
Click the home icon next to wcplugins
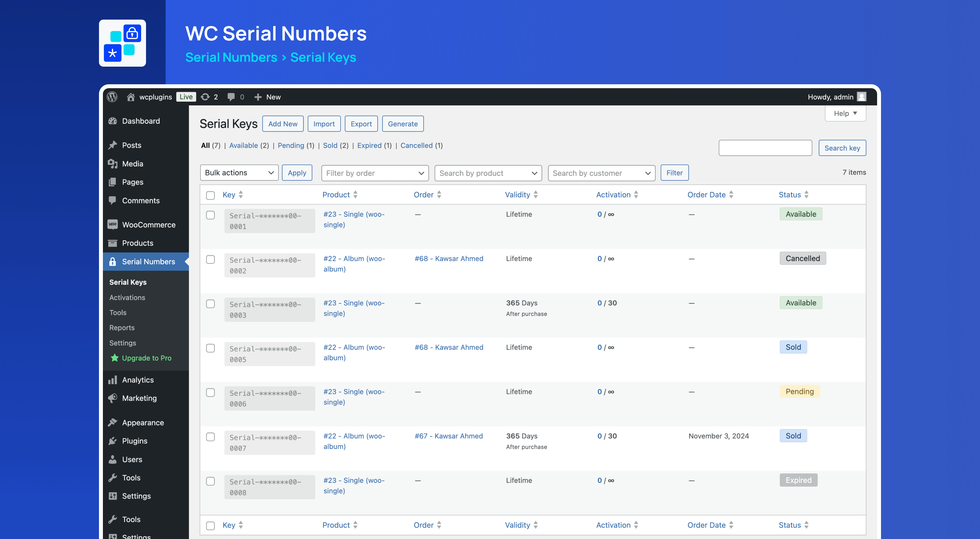[x=131, y=97]
